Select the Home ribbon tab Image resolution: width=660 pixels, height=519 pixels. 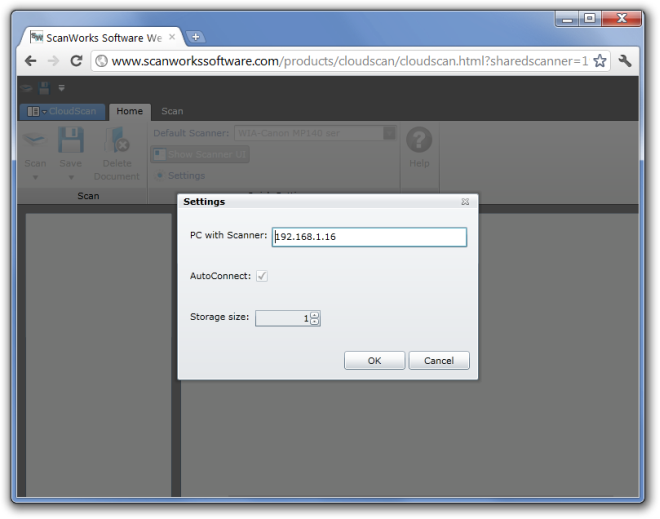pyautogui.click(x=129, y=111)
